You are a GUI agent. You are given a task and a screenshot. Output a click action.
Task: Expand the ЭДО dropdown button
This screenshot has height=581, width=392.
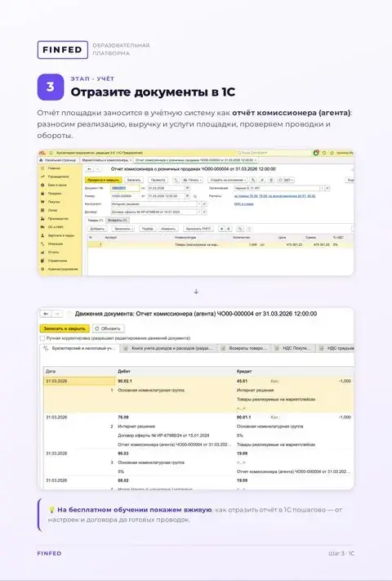[x=285, y=180]
